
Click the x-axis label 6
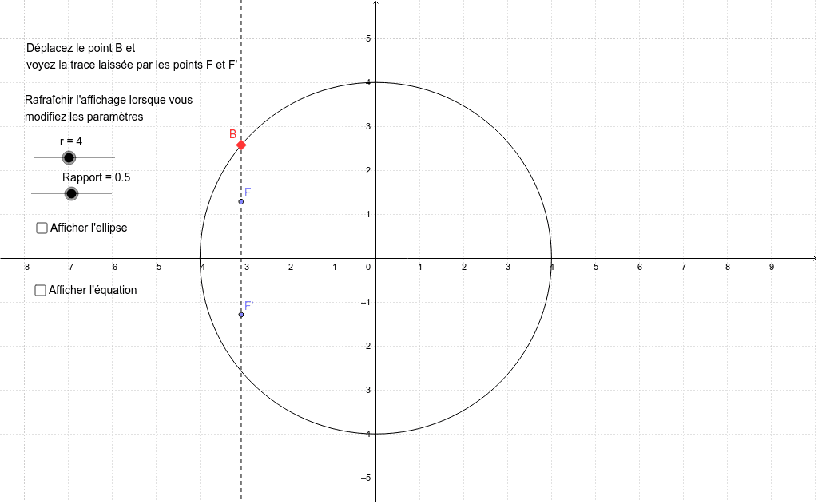coord(640,267)
